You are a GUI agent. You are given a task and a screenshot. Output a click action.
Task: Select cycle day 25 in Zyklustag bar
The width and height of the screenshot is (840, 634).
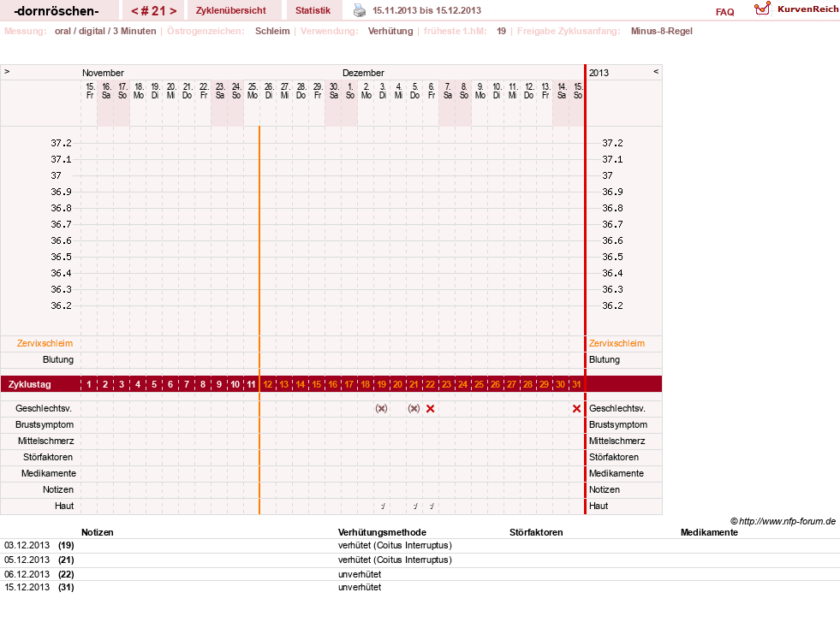pos(479,384)
